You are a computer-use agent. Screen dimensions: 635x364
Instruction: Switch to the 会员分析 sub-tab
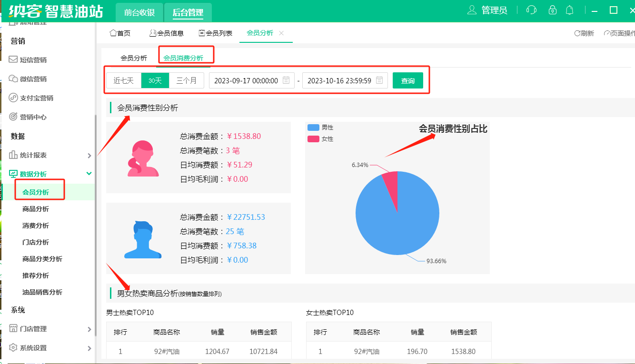(x=134, y=58)
